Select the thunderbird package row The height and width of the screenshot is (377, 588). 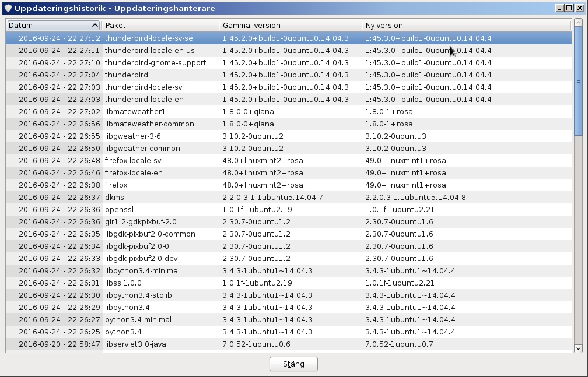(289, 75)
